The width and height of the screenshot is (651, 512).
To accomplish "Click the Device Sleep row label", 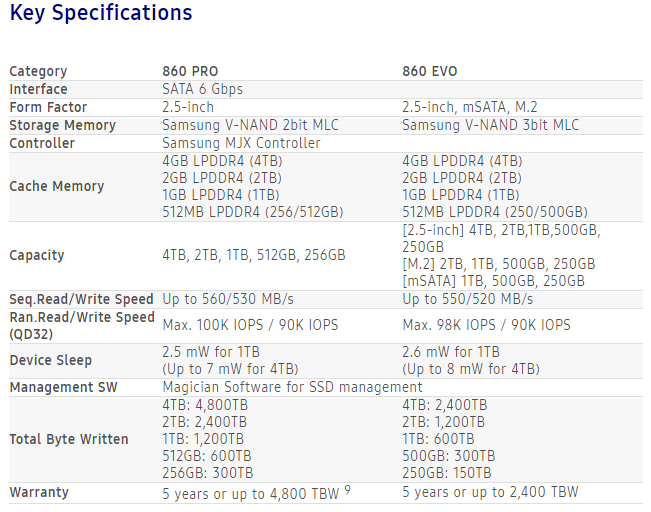I will [51, 360].
